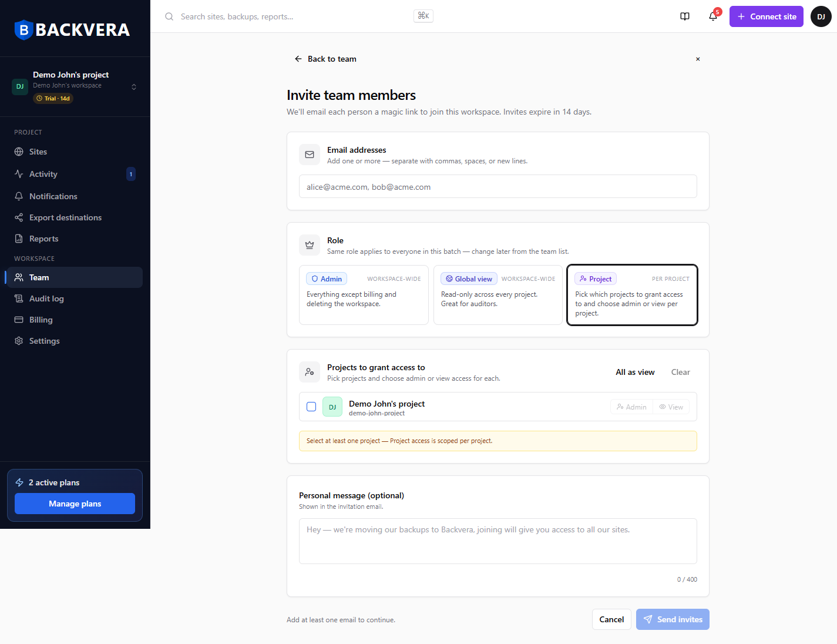Click the ⌘K shortcut hint
The image size is (837, 644).
(x=423, y=16)
